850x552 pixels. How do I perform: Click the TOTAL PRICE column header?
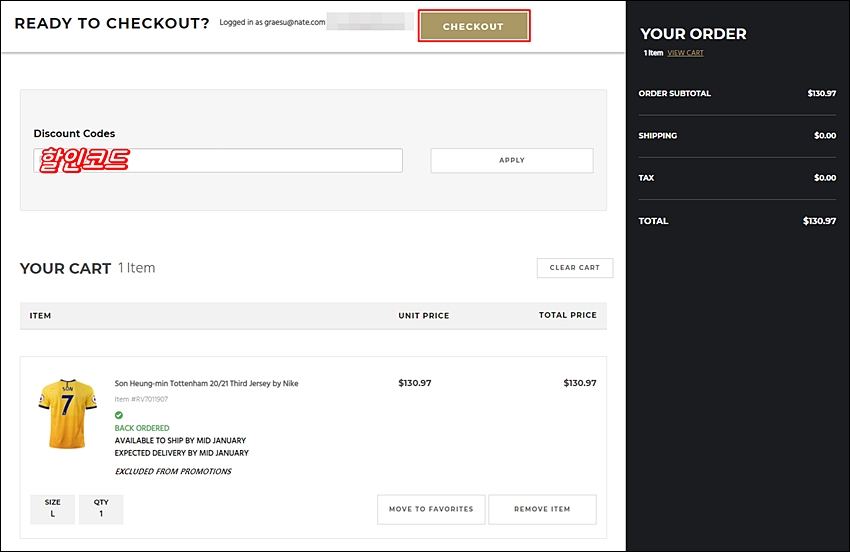[x=568, y=315]
